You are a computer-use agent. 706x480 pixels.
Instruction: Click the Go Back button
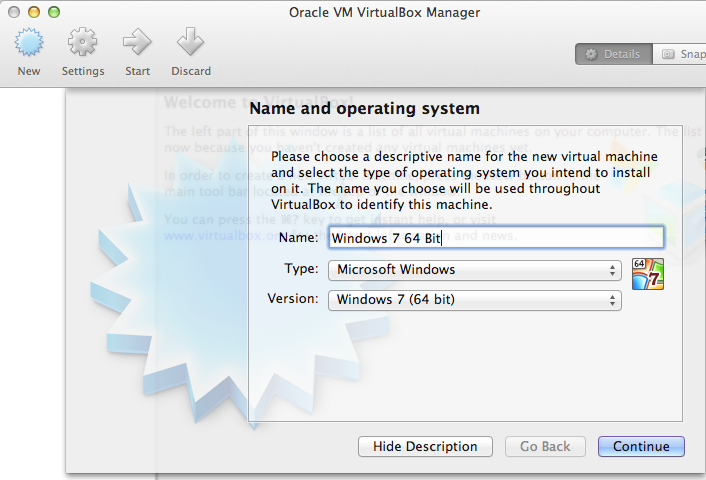point(545,446)
